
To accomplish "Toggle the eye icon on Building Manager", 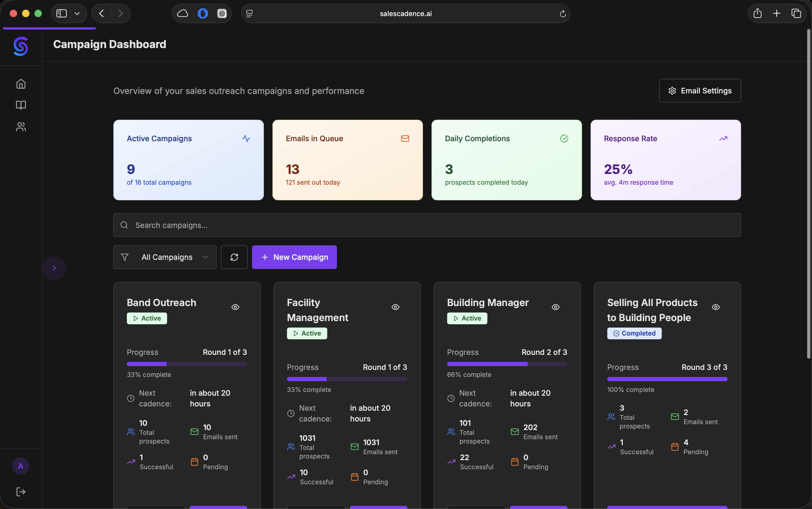I will (555, 307).
